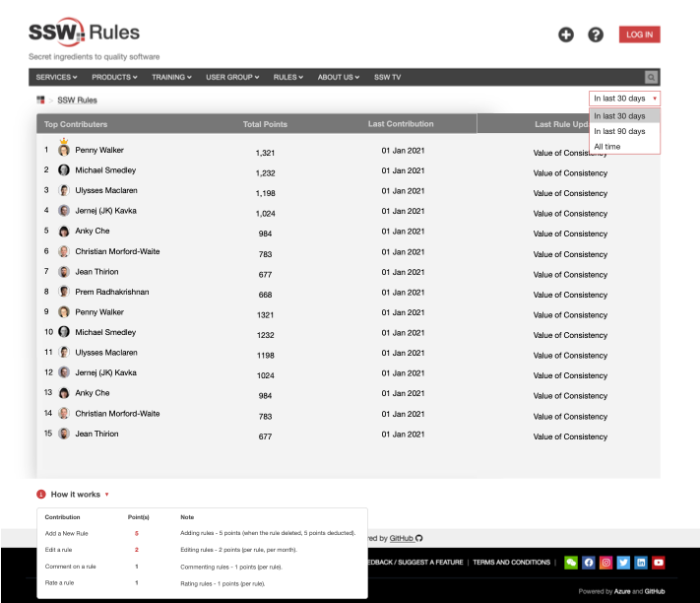The width and height of the screenshot is (700, 603).
Task: Select 'All time' option
Action: (624, 146)
